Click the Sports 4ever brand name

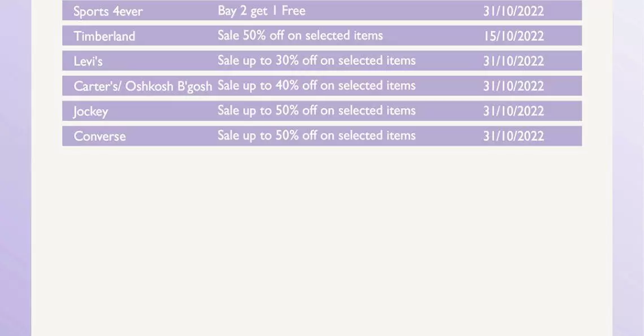click(108, 11)
